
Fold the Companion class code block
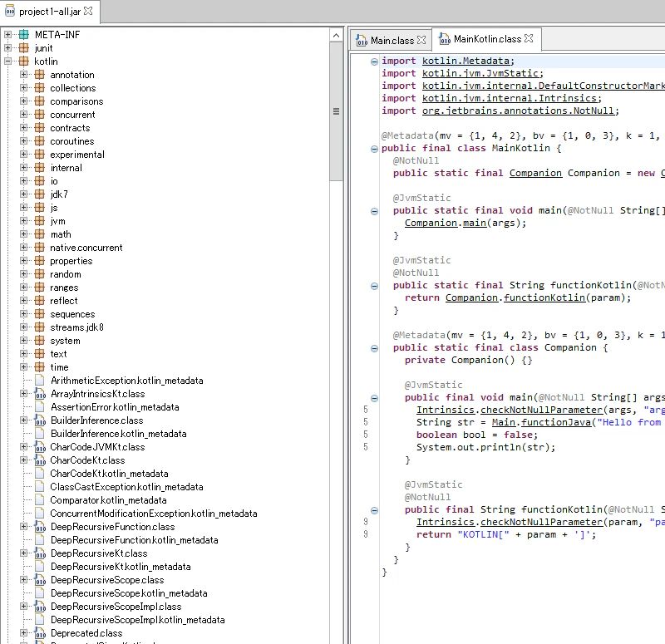374,348
